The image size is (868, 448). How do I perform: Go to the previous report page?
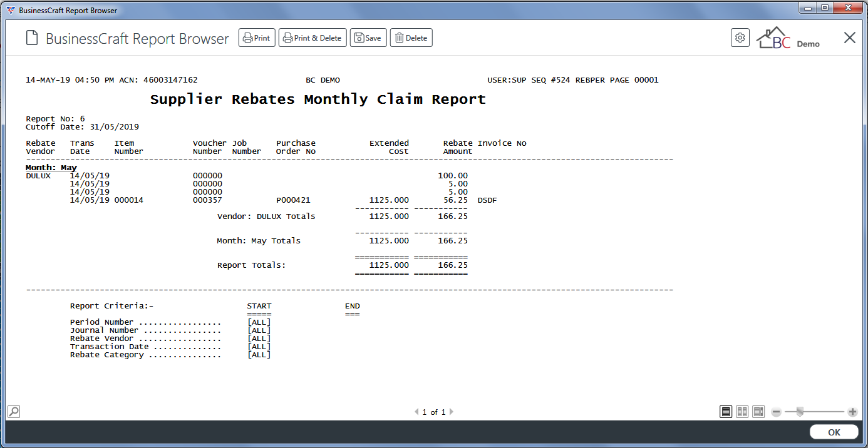416,412
